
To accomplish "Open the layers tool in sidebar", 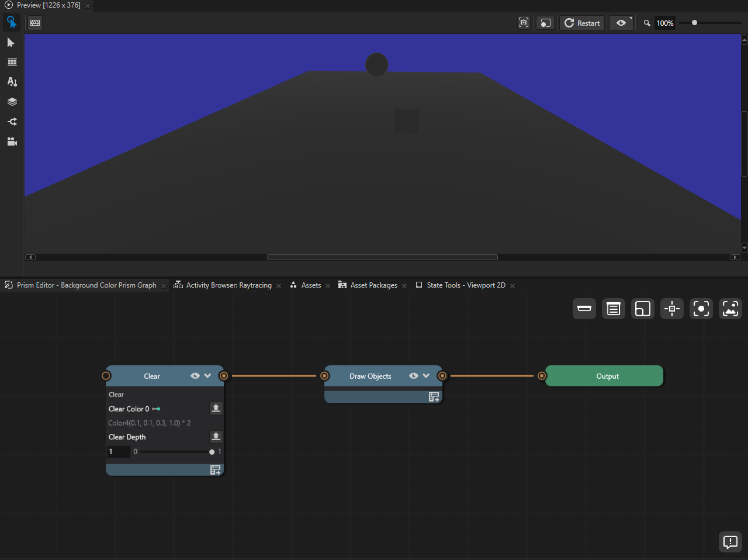I will [12, 102].
